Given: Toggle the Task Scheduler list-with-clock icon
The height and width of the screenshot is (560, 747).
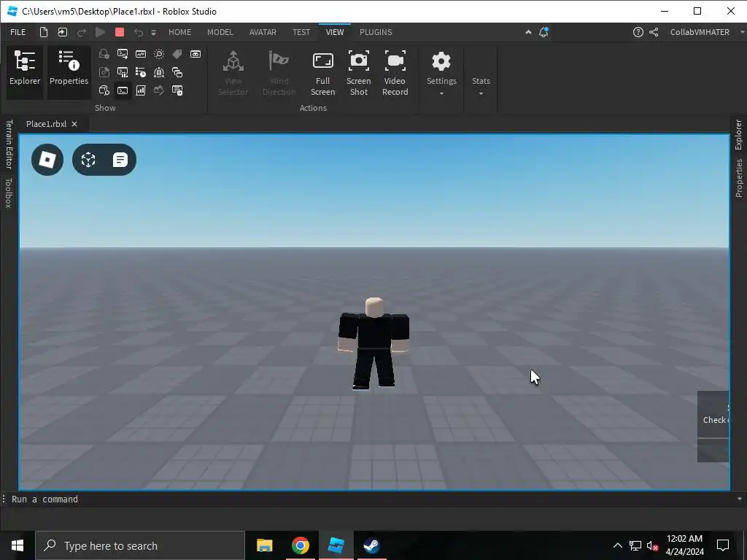Looking at the screenshot, I should pos(141,72).
